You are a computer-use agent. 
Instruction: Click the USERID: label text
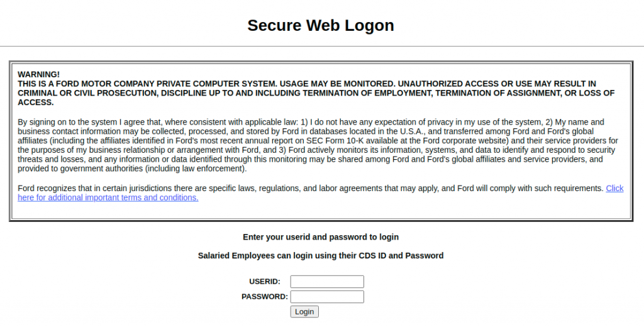pos(265,282)
